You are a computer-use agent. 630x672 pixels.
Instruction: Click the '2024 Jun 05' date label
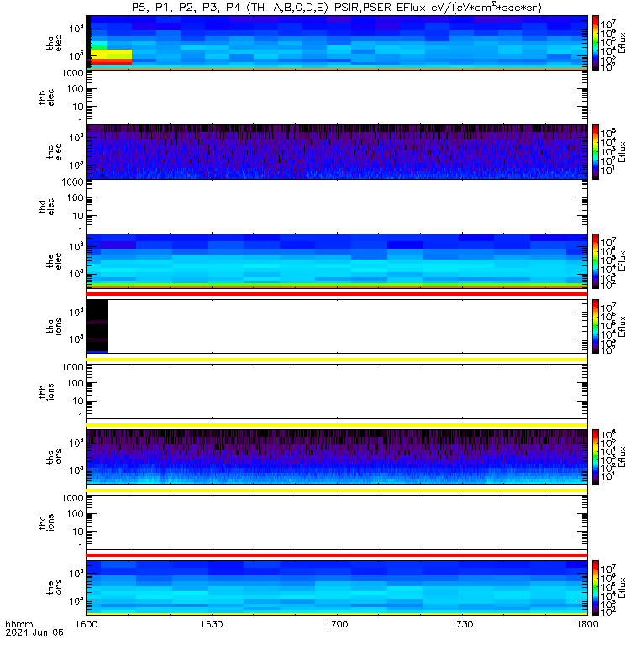click(x=34, y=633)
